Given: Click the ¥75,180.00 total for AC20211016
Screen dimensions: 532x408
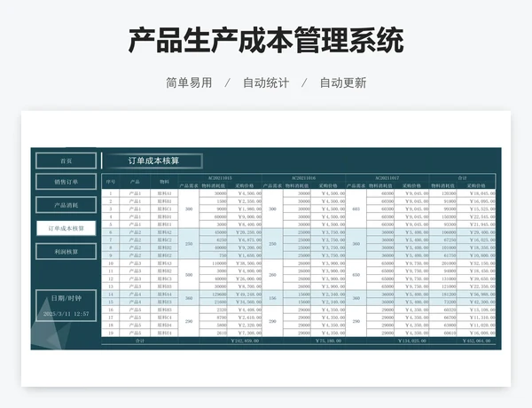Looking at the screenshot, I should click(x=328, y=341).
